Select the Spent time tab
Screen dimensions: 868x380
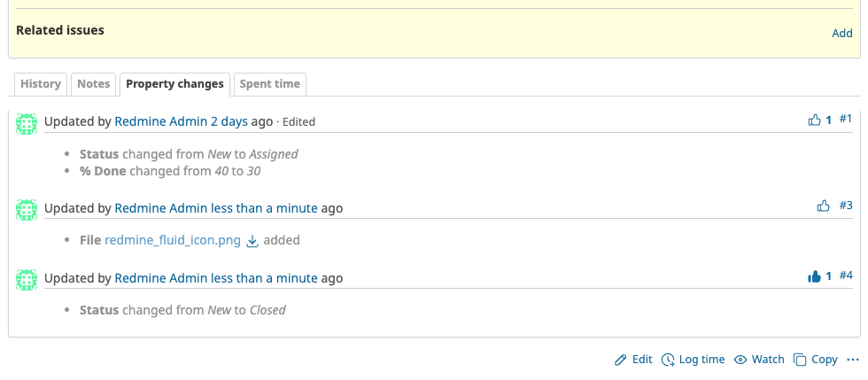tap(269, 84)
